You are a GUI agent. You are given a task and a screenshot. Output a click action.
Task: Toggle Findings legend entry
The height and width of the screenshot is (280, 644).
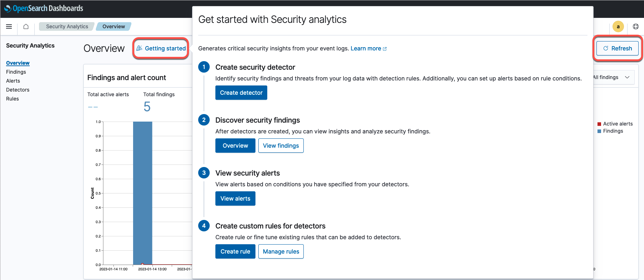(x=610, y=131)
